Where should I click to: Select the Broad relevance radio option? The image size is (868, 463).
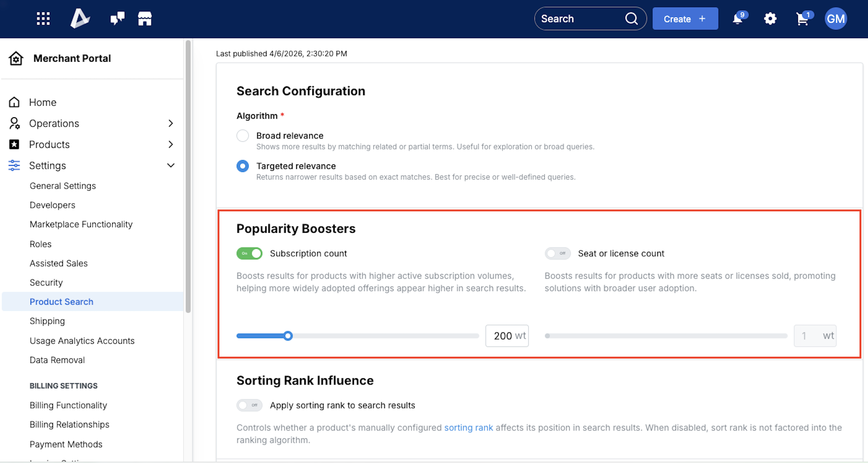tap(243, 136)
